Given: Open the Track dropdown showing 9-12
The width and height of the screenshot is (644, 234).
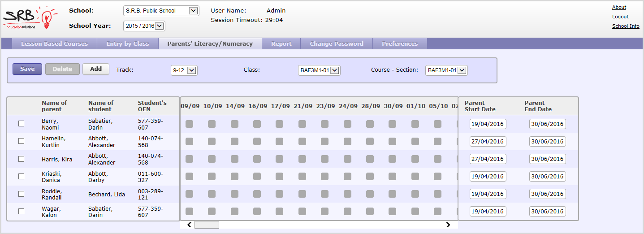Looking at the screenshot, I should click(184, 70).
